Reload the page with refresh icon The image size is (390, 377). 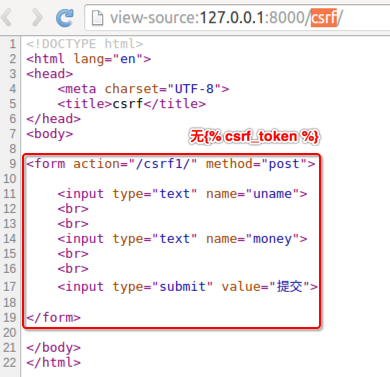click(65, 17)
